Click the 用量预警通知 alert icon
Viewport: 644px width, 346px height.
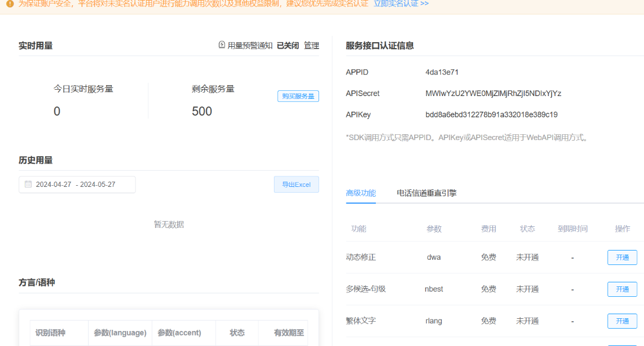tap(222, 45)
